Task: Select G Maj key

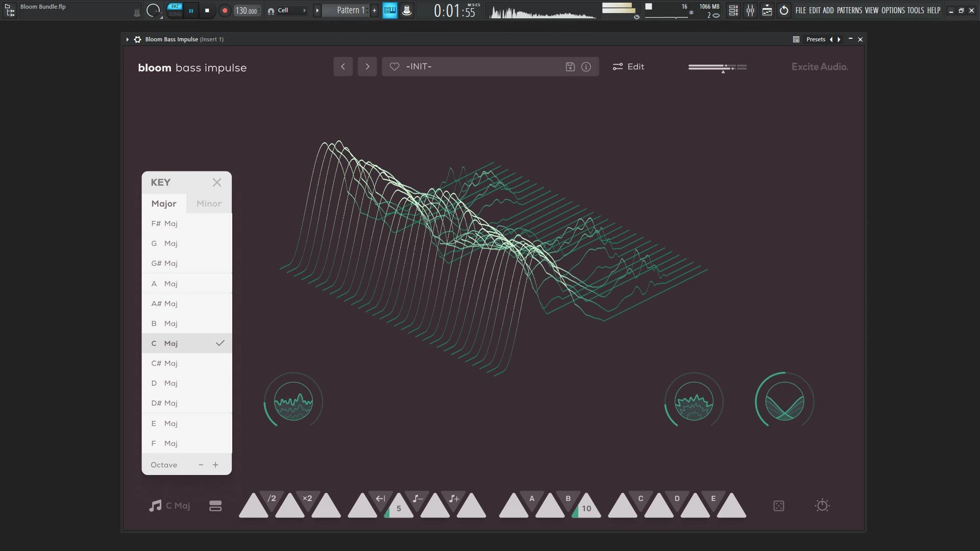Action: [187, 243]
